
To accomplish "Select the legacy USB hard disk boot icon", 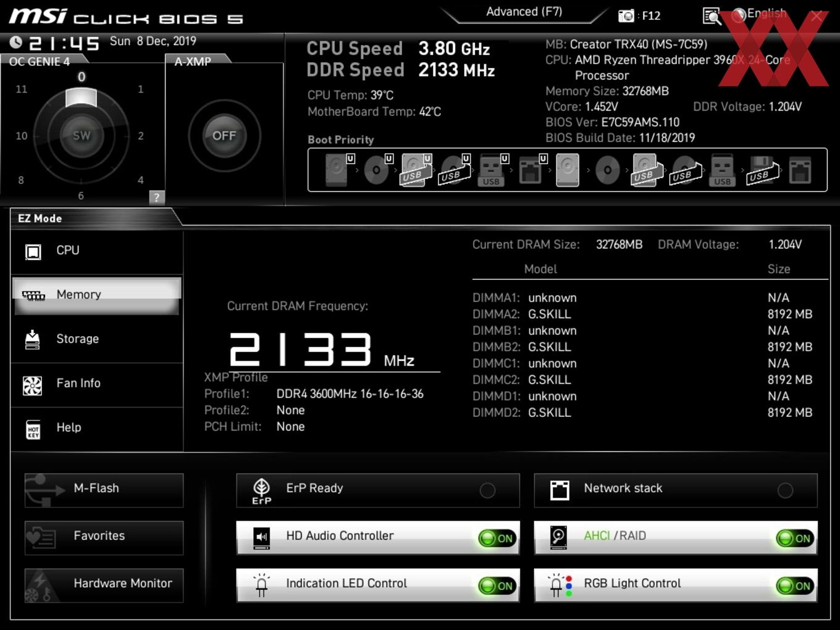I will tap(646, 170).
